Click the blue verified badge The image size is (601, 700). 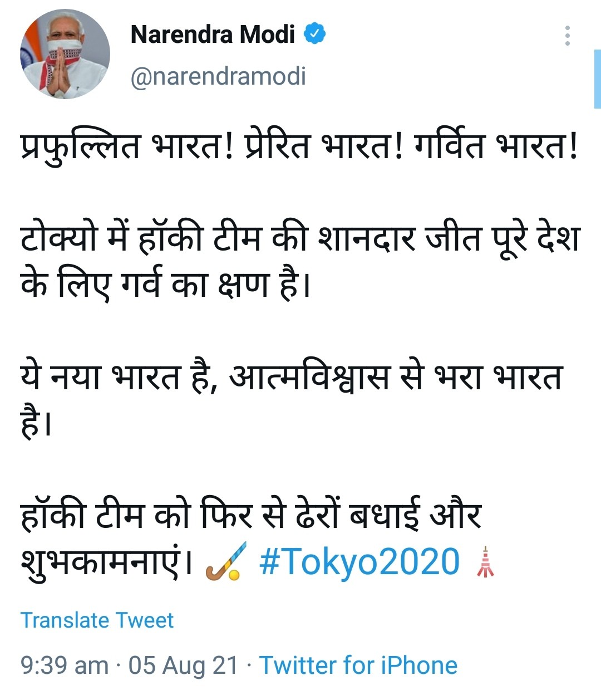pos(314,35)
